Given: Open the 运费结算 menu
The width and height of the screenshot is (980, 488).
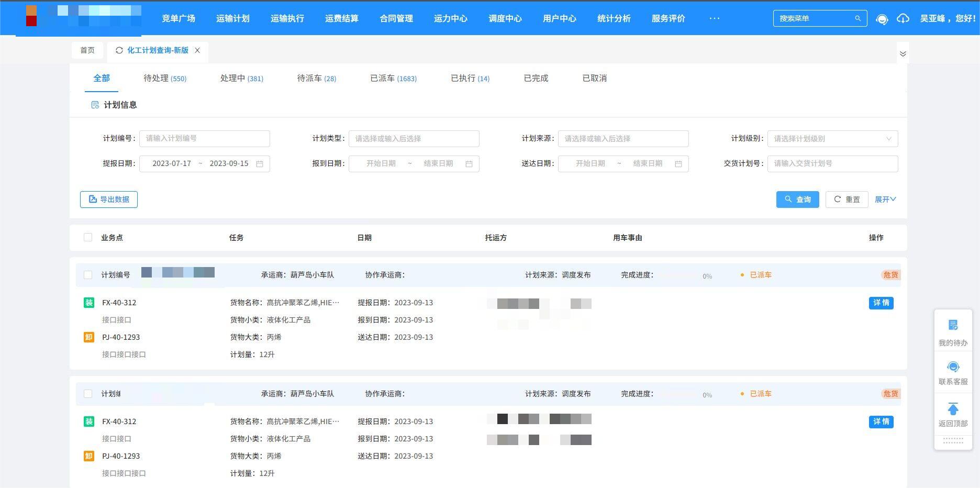Looking at the screenshot, I should point(342,18).
